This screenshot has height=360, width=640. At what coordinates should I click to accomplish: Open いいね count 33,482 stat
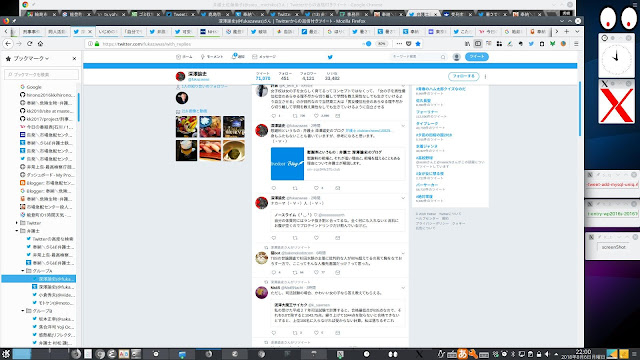coord(332,76)
